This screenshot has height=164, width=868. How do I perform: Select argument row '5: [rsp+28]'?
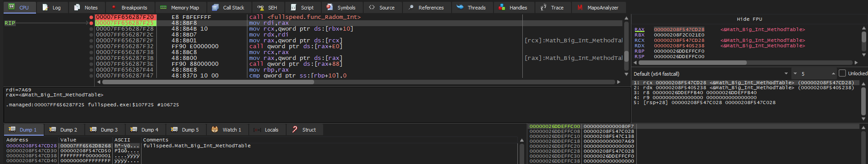pyautogui.click(x=704, y=103)
